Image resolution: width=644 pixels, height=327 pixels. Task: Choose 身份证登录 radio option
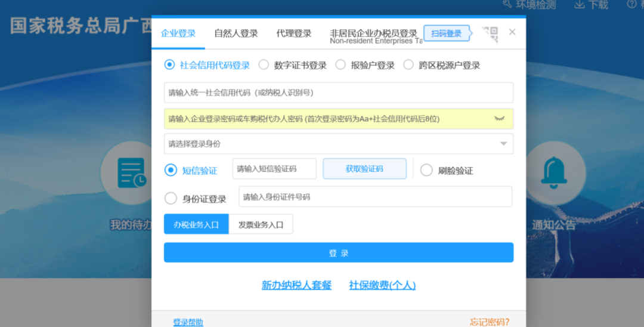point(171,198)
